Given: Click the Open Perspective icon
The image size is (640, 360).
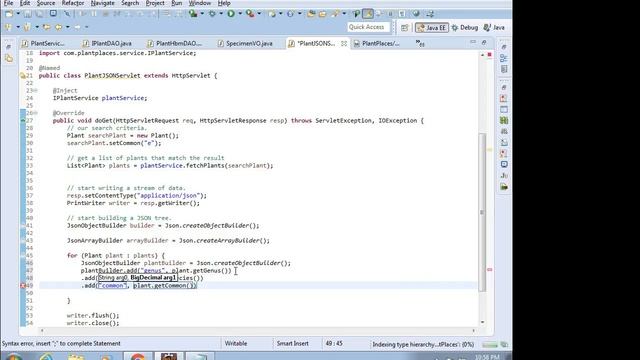Looking at the screenshot, I should point(404,28).
